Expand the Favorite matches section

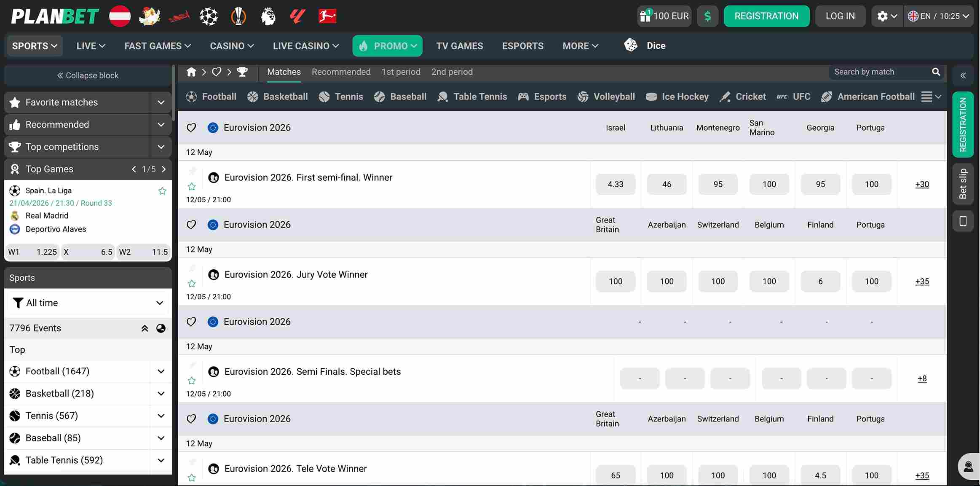tap(161, 102)
